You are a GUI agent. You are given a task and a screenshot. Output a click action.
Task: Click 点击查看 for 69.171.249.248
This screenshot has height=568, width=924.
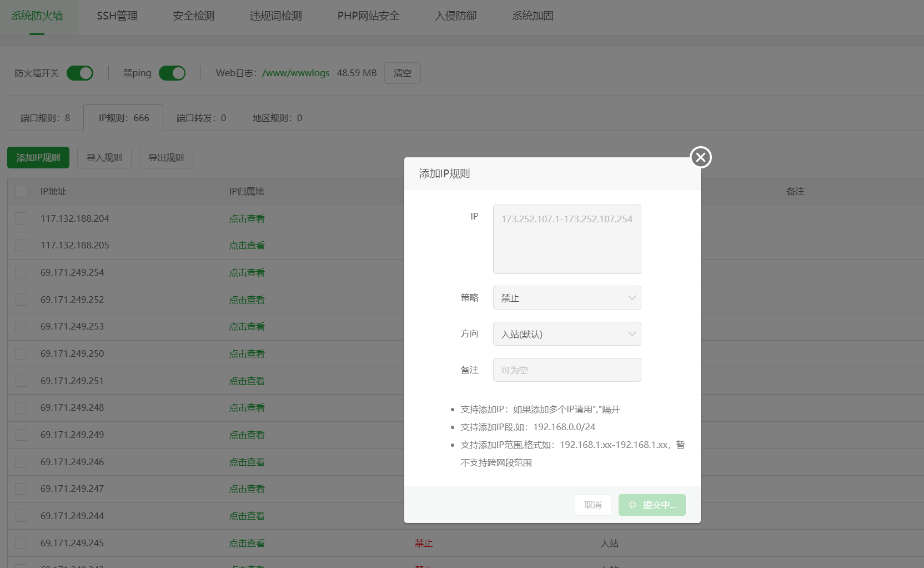click(x=247, y=407)
